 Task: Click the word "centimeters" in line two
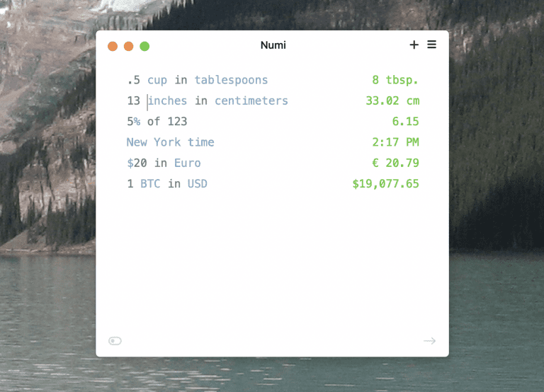pos(251,100)
